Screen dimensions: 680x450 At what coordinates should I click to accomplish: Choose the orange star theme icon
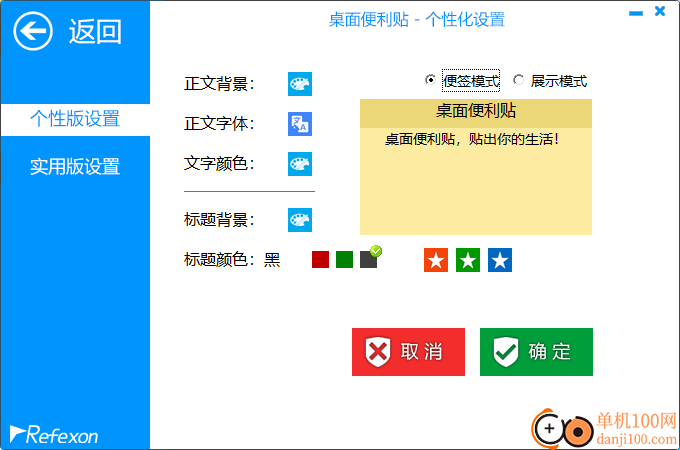[x=436, y=260]
